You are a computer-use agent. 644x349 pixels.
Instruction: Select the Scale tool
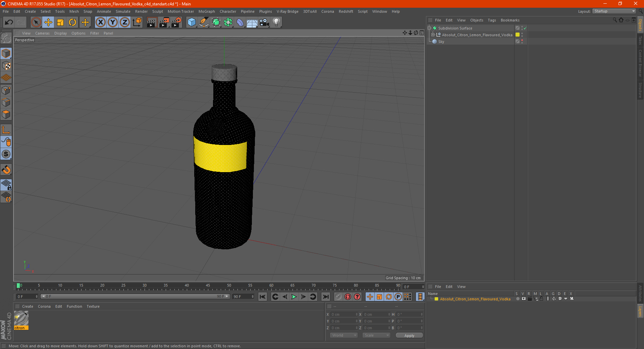click(x=60, y=22)
